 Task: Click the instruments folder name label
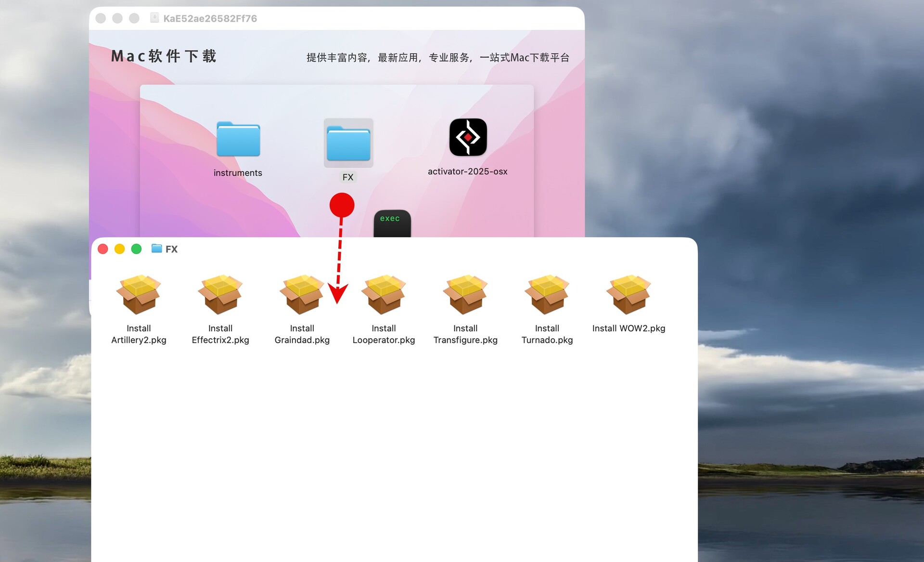(x=238, y=173)
